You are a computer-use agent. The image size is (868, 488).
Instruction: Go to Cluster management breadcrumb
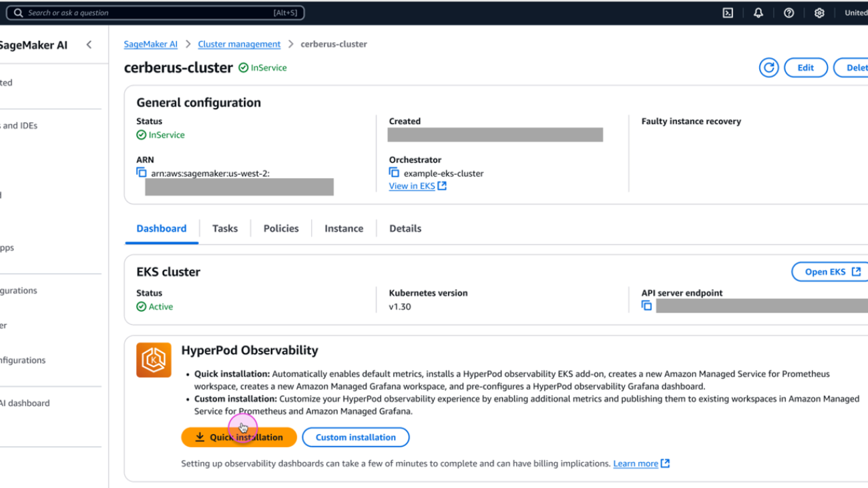239,44
